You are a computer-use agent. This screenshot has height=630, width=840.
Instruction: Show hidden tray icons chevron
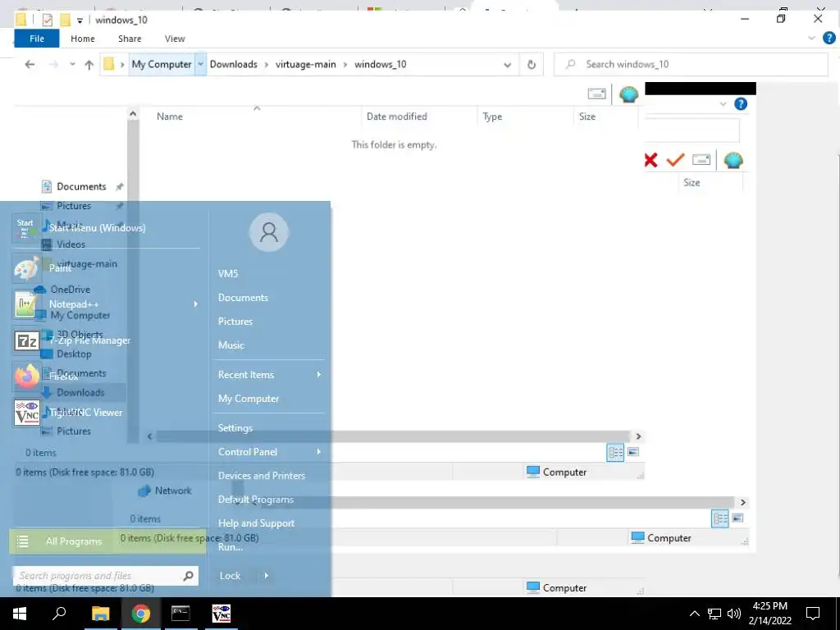[x=694, y=614]
